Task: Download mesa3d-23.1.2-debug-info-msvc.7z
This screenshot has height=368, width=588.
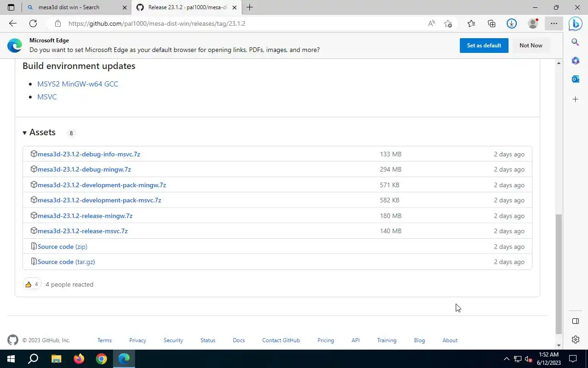Action: coord(89,154)
